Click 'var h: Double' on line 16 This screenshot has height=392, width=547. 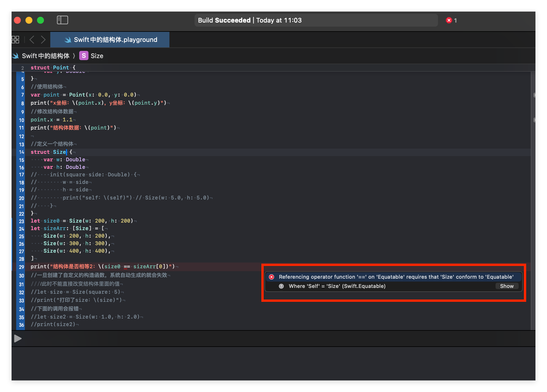[x=64, y=167]
